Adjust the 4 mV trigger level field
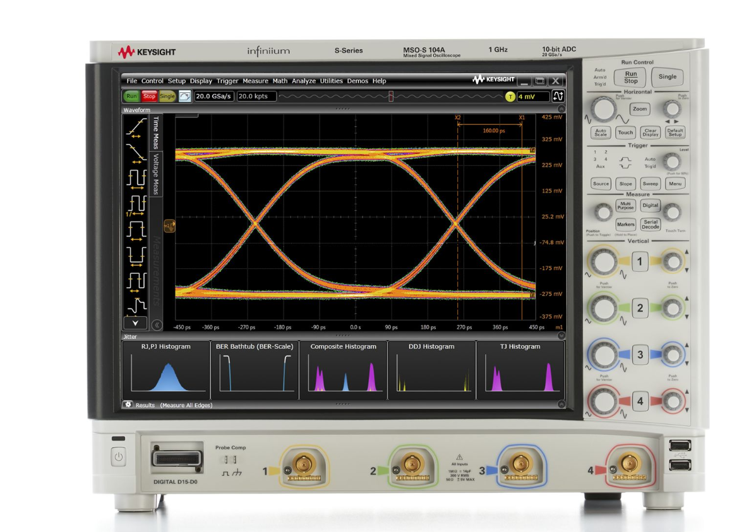The image size is (756, 532). 533,96
